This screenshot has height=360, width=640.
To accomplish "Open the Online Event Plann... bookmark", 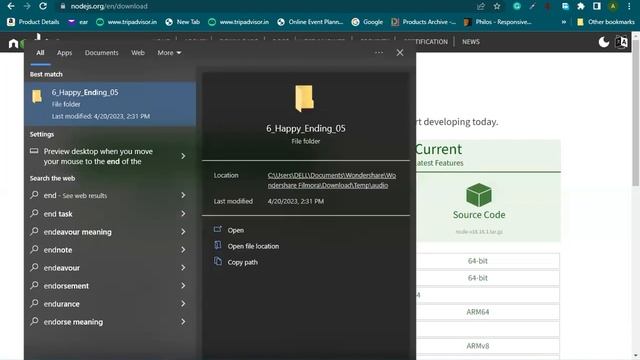I will coord(310,22).
